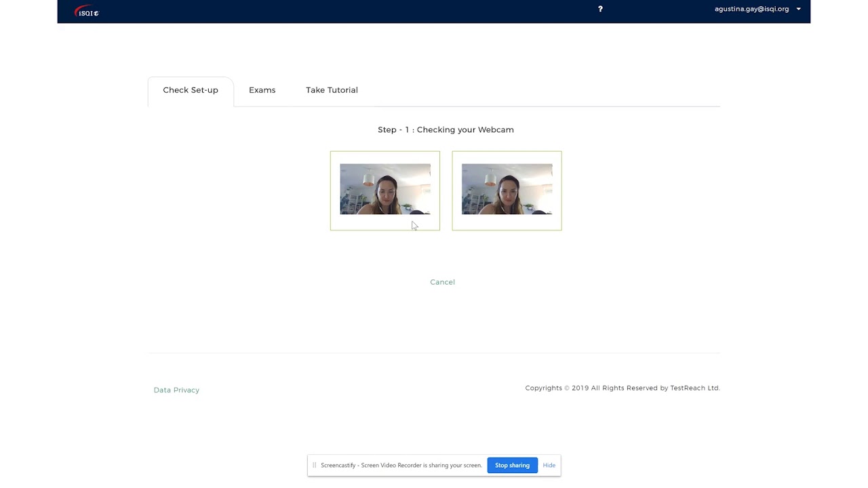868x488 pixels.
Task: Click the iSQI logo in header
Action: point(86,12)
